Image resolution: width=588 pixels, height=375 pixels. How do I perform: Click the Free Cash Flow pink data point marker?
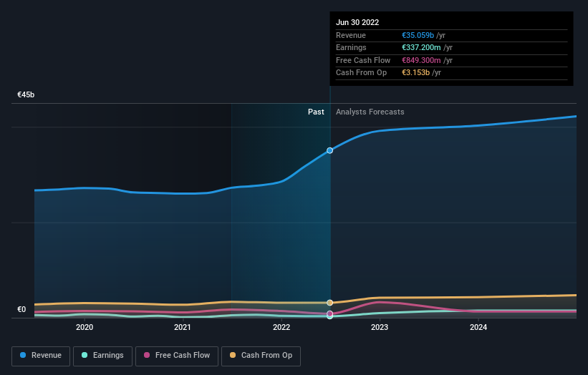329,313
